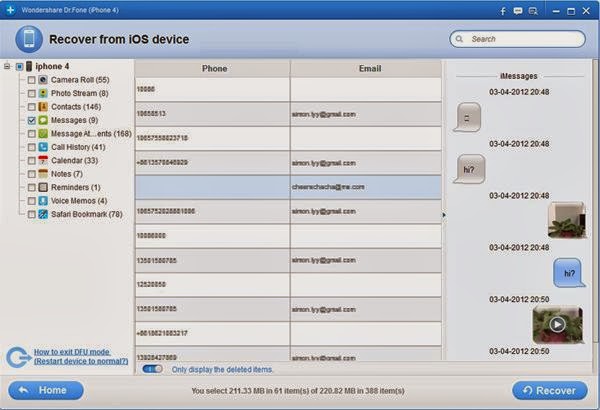
Task: Click the Messages speech bubble icon
Action: tap(43, 120)
